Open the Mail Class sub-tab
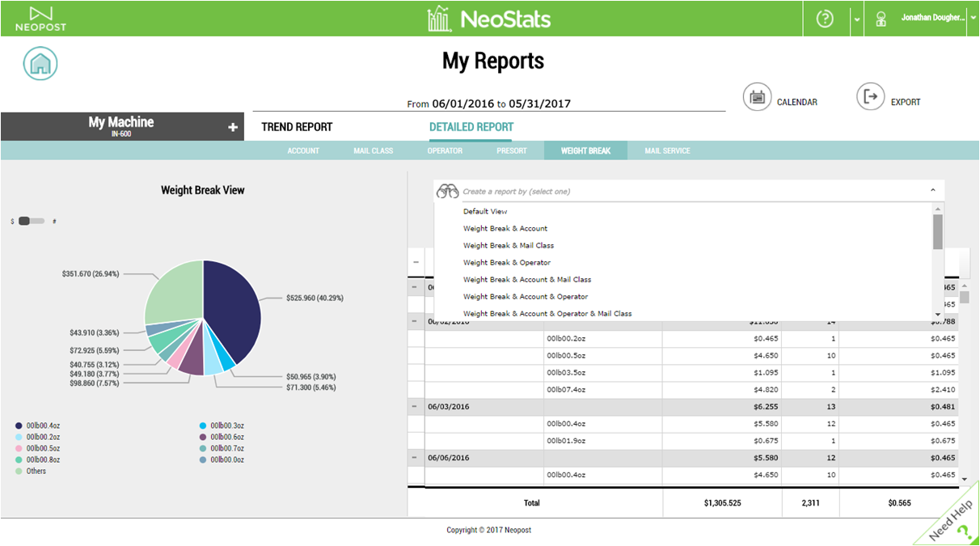Image resolution: width=980 pixels, height=546 pixels. [x=373, y=150]
